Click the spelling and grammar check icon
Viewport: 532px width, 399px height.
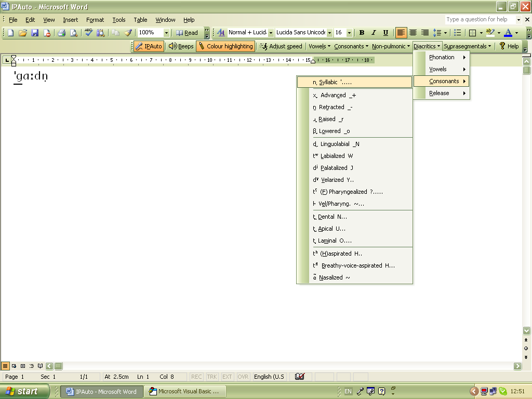[88, 32]
